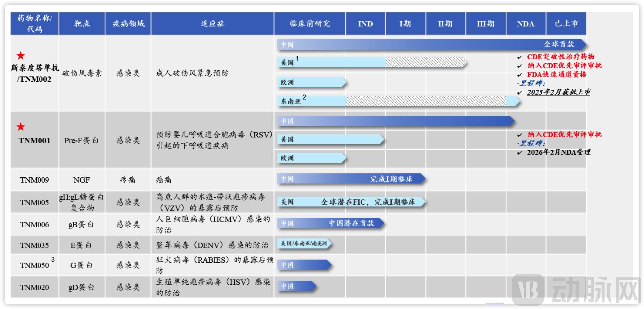Click the TNM035 drug code

pyautogui.click(x=35, y=245)
